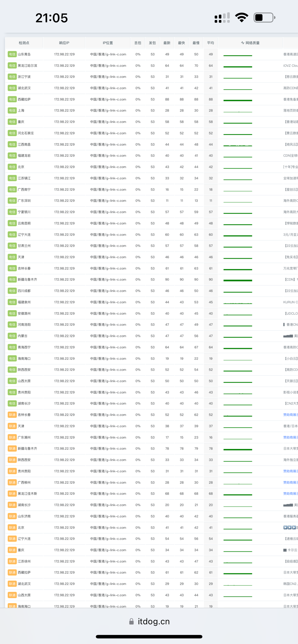Click the lock icon next to itdog.cn
The image size is (298, 644).
pyautogui.click(x=132, y=621)
